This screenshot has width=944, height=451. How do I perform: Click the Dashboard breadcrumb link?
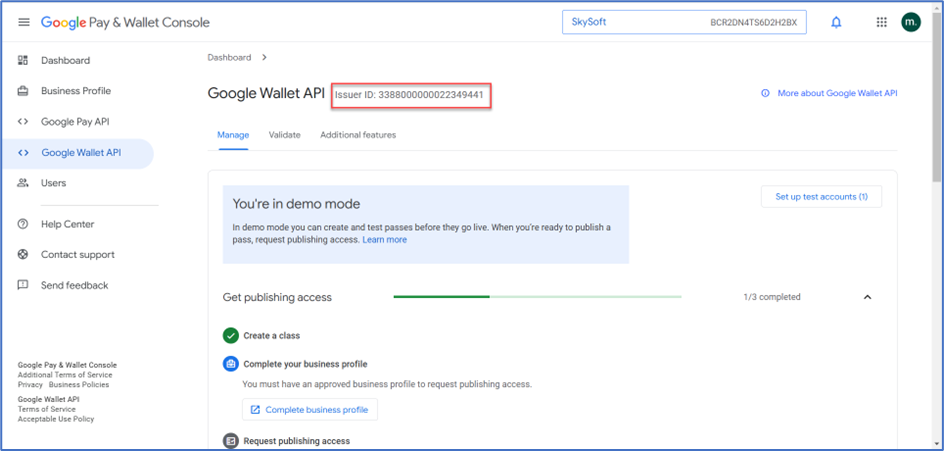[x=229, y=58]
